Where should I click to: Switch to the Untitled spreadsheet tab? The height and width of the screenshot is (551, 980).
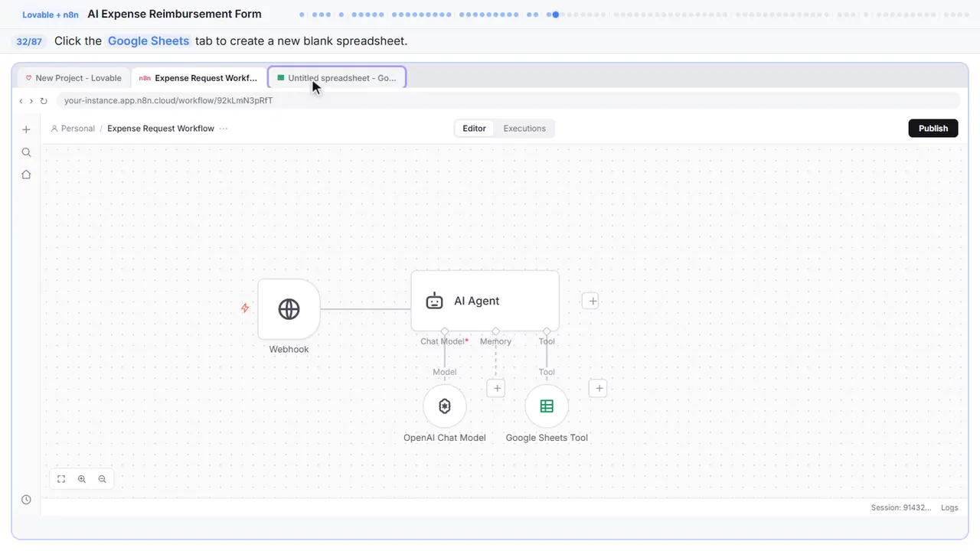point(337,78)
